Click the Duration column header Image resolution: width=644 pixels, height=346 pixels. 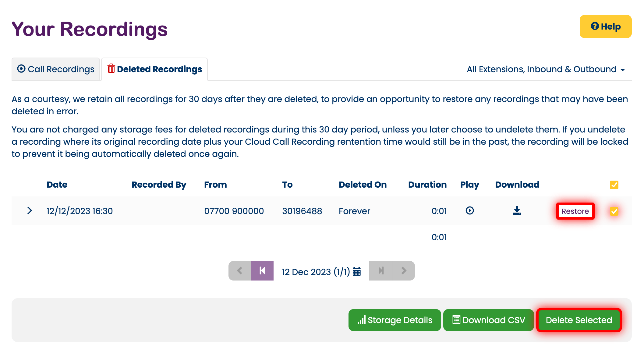pos(427,185)
